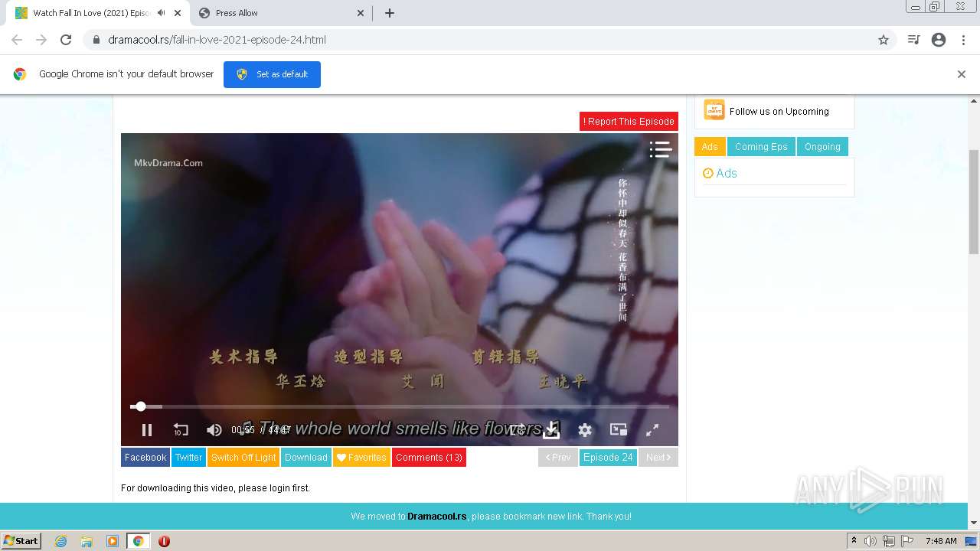Click the red Opera-style taskbar icon

point(164,541)
